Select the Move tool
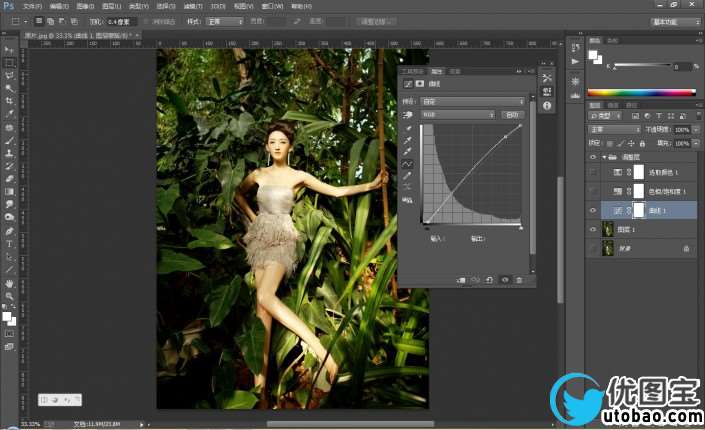The width and height of the screenshot is (705, 430). [x=9, y=49]
